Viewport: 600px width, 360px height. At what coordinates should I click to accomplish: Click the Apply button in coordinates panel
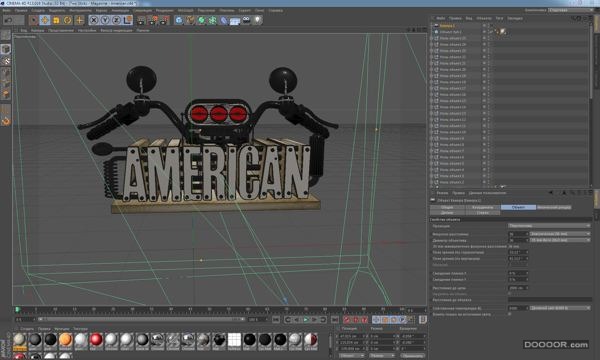click(412, 356)
